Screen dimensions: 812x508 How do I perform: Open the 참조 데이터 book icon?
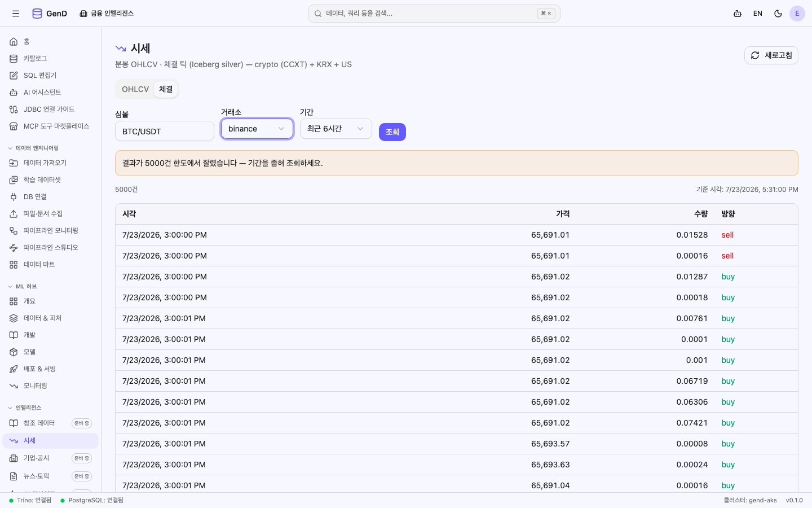pyautogui.click(x=14, y=423)
